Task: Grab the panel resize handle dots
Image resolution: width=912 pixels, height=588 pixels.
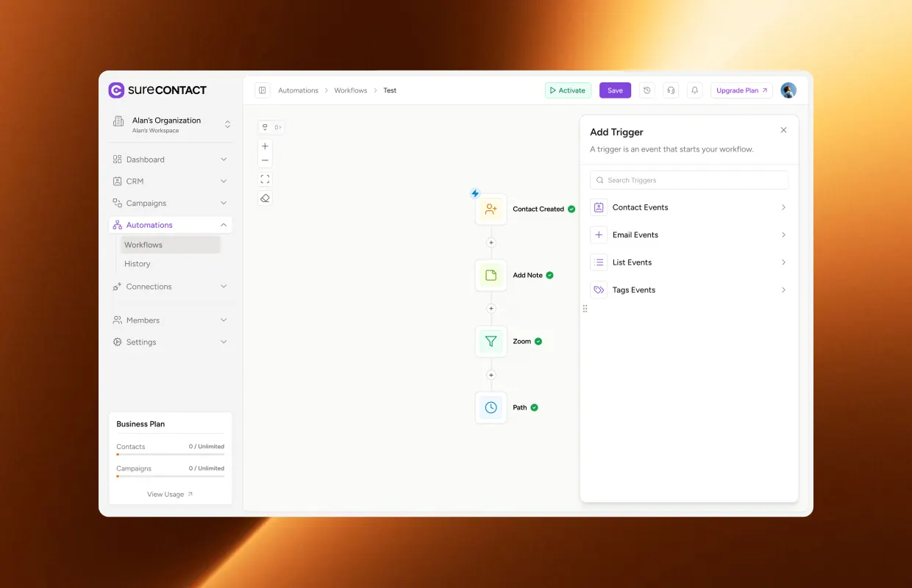Action: pyautogui.click(x=585, y=309)
